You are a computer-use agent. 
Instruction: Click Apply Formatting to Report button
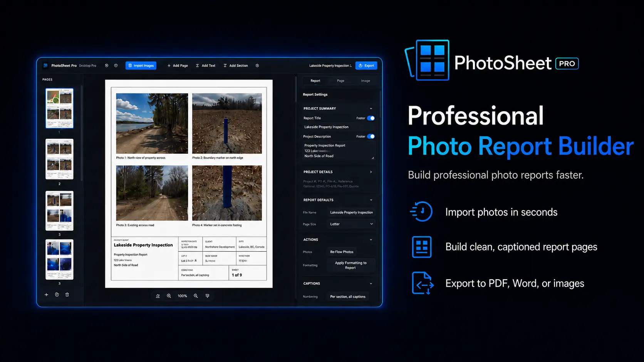coord(351,265)
